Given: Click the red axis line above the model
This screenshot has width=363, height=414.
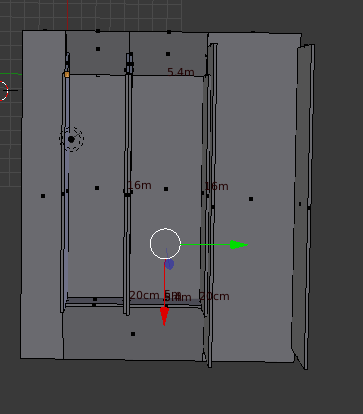Looking at the screenshot, I should (68, 15).
